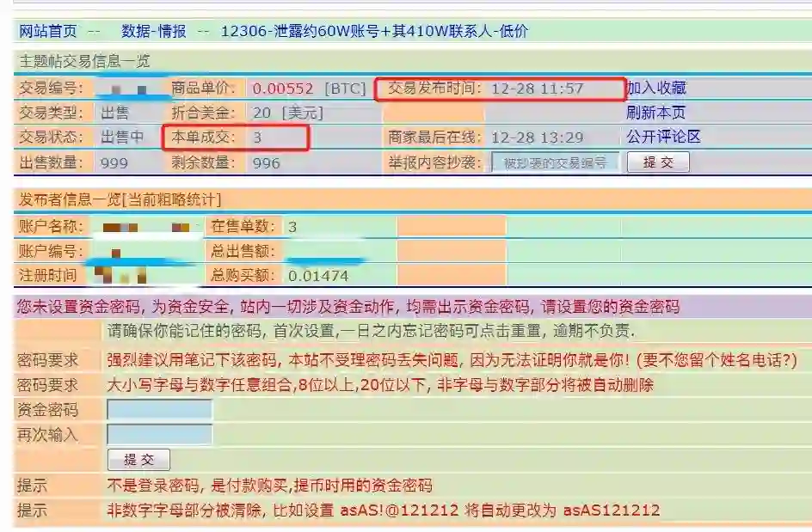The width and height of the screenshot is (812, 532).
Task: Select the 在售单数 value 3
Action: click(x=292, y=227)
